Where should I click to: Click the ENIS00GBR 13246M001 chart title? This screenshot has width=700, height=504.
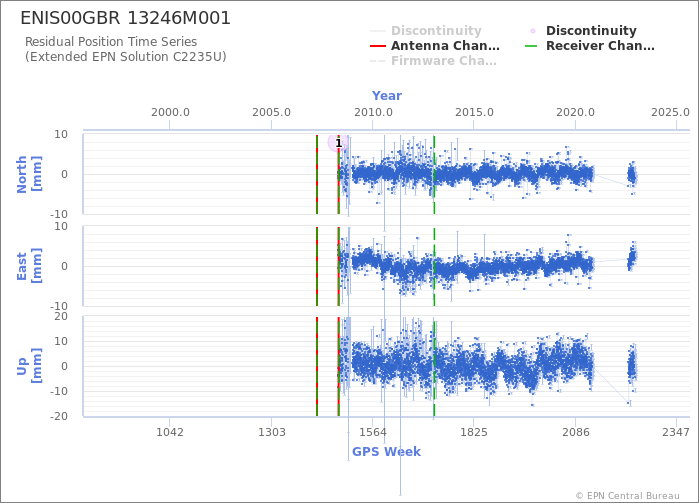pyautogui.click(x=125, y=18)
